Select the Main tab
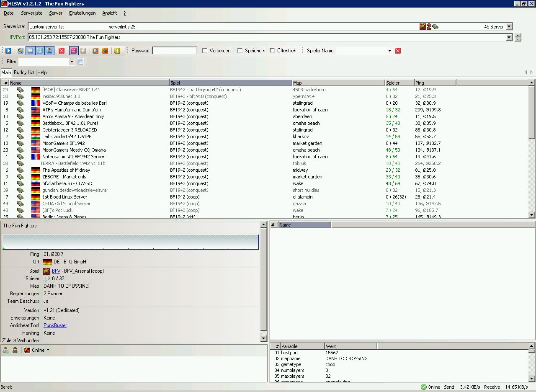 point(6,72)
